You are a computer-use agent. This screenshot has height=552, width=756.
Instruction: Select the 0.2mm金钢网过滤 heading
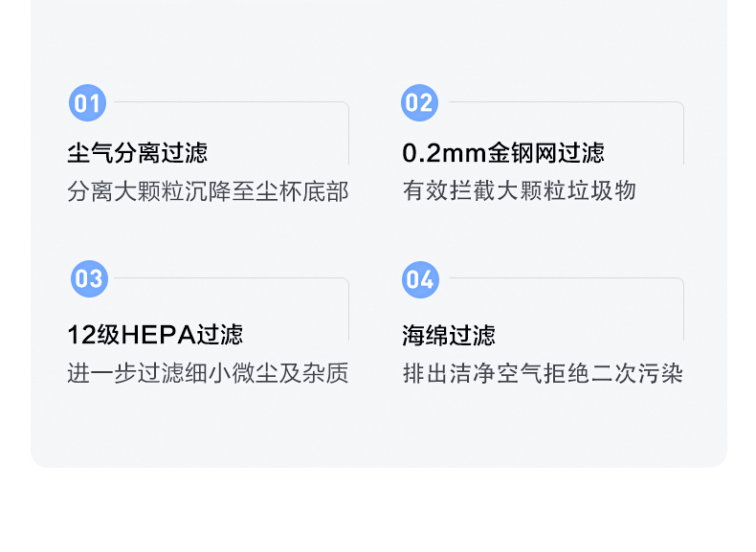(503, 153)
